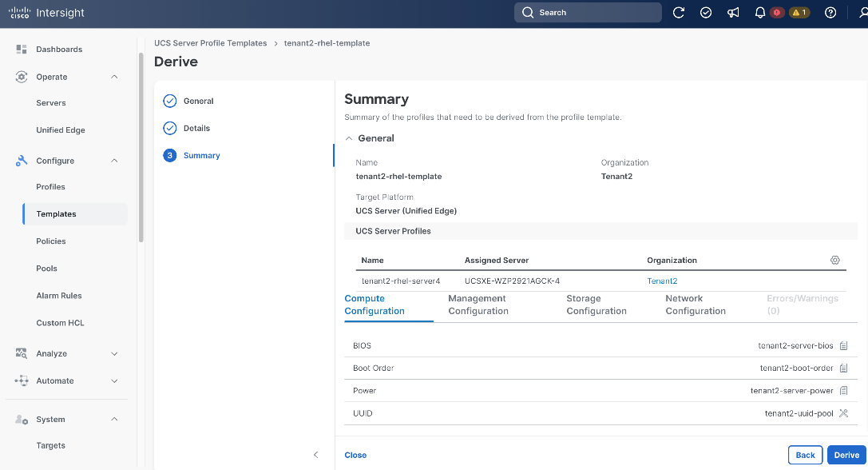This screenshot has height=470, width=868.
Task: Open Alarm Rules in the sidebar
Action: click(x=59, y=296)
